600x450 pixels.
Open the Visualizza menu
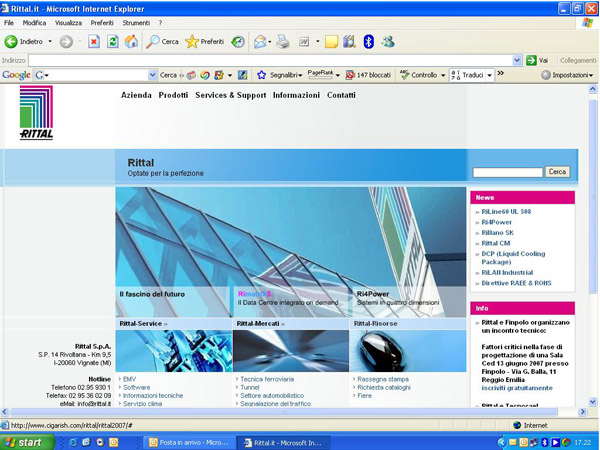tap(68, 23)
